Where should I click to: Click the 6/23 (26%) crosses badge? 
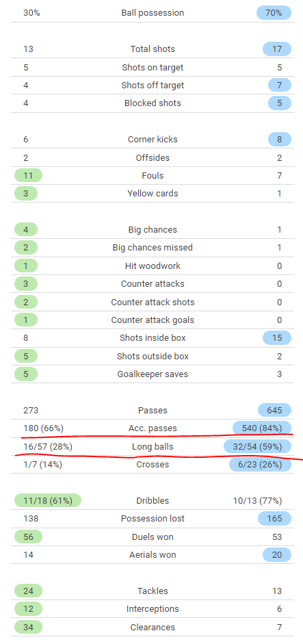[x=261, y=465]
